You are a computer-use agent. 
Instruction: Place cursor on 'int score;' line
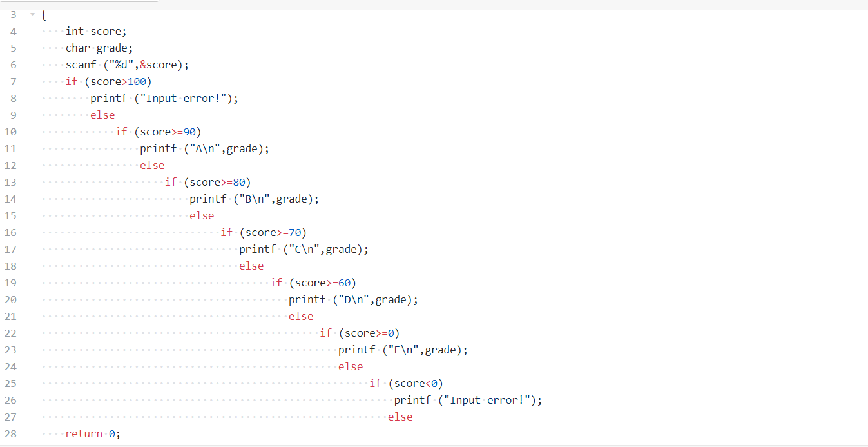(x=97, y=31)
